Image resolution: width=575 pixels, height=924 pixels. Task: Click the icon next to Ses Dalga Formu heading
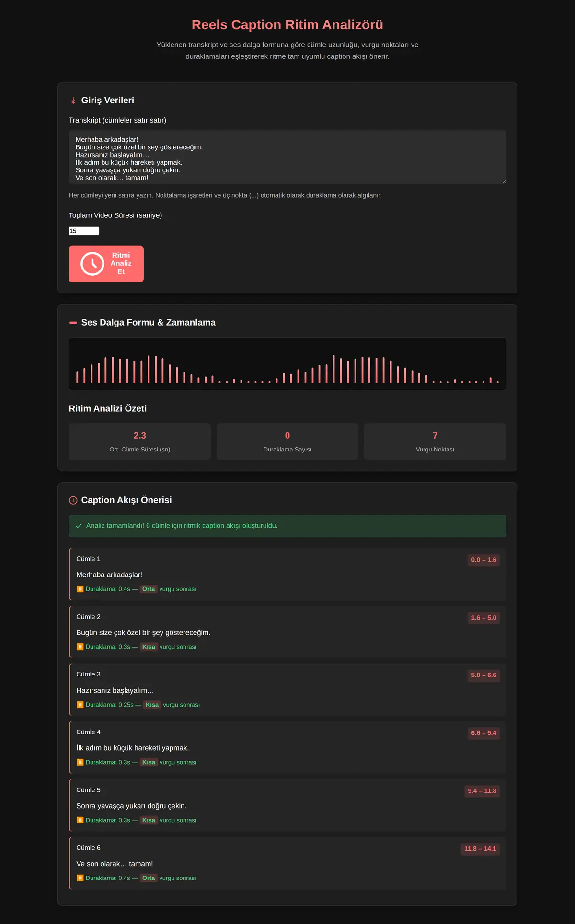[x=73, y=323]
